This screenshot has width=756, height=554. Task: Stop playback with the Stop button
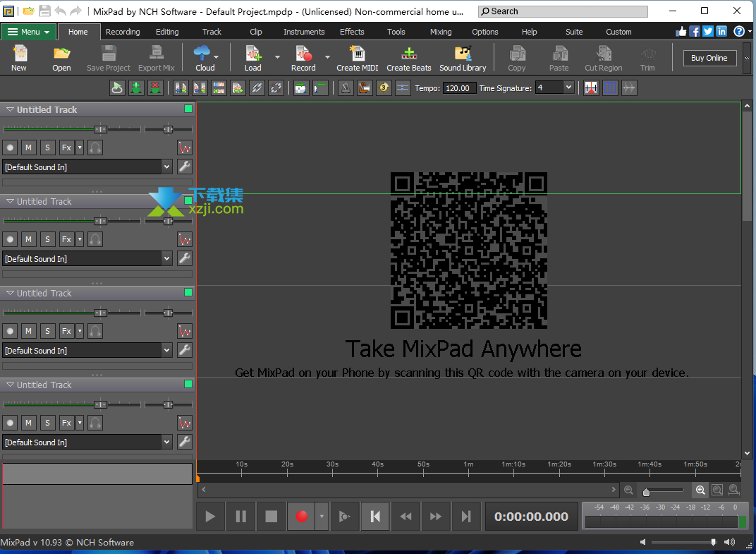tap(271, 517)
